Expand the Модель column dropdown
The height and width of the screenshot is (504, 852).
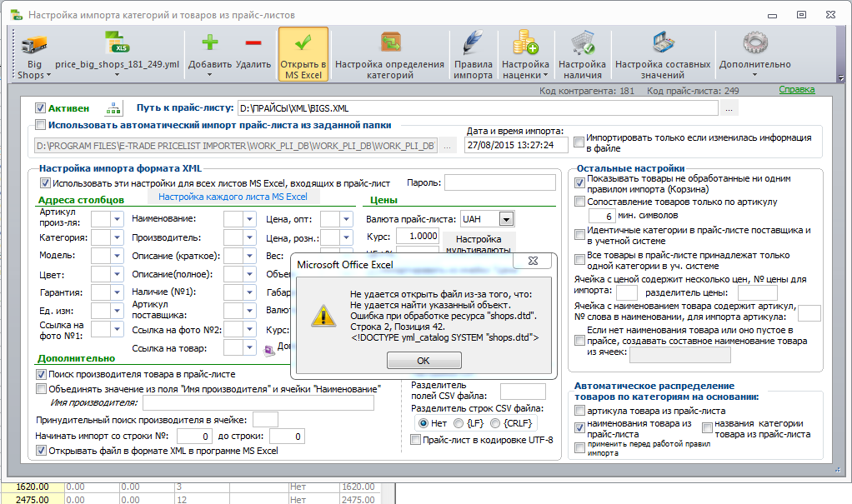pyautogui.click(x=117, y=255)
